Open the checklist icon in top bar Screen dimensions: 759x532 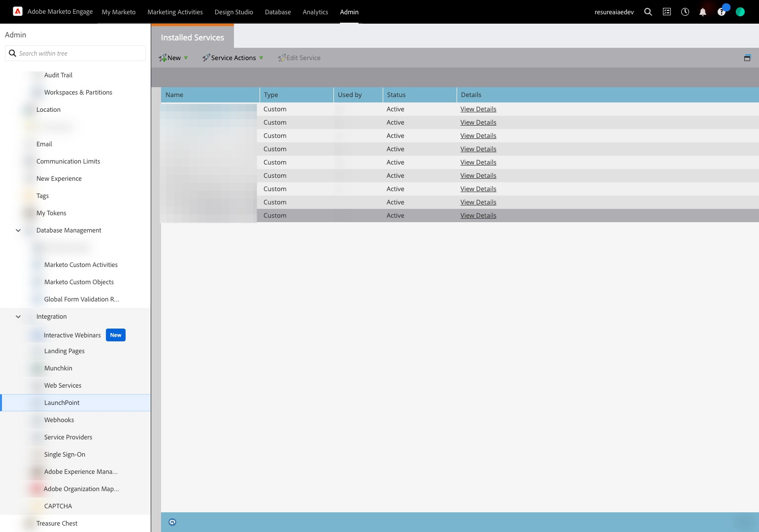click(x=667, y=12)
